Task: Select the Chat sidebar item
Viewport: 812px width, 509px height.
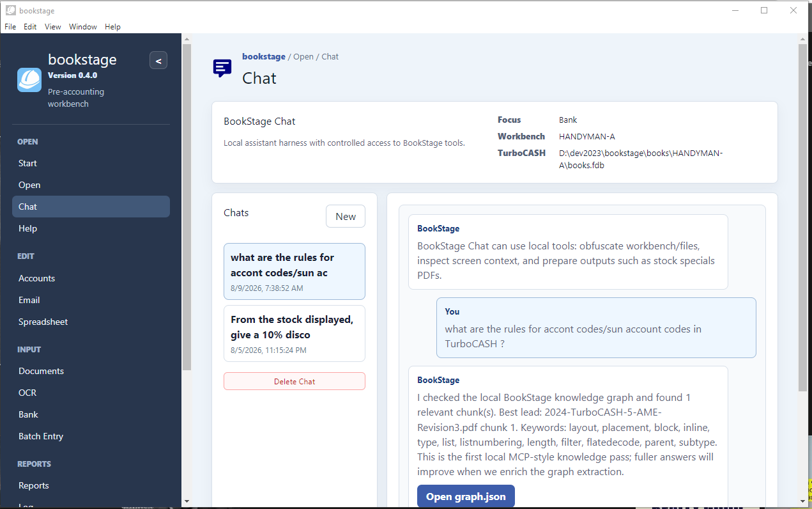Action: (x=91, y=207)
